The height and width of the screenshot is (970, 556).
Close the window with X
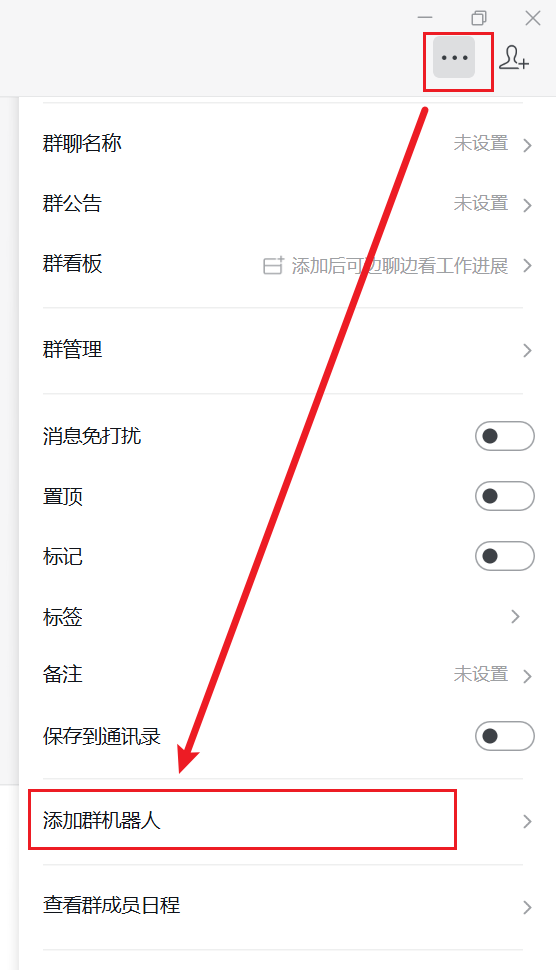532,18
